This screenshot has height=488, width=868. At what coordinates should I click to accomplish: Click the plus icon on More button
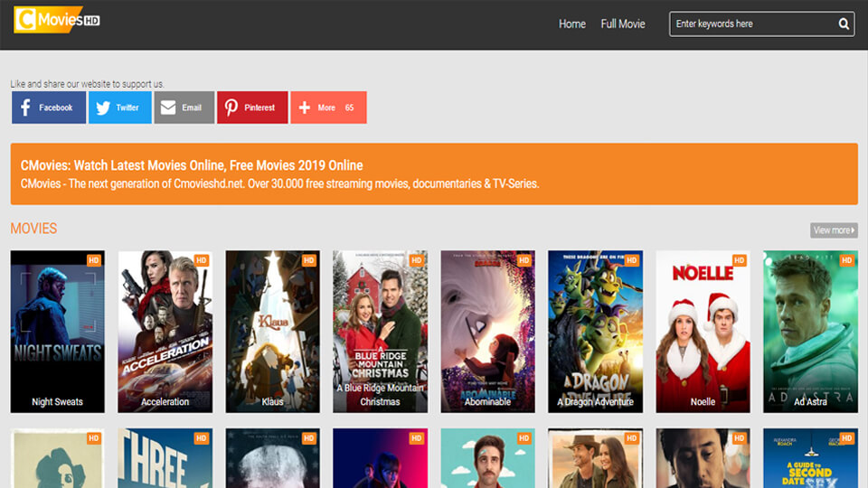point(305,108)
